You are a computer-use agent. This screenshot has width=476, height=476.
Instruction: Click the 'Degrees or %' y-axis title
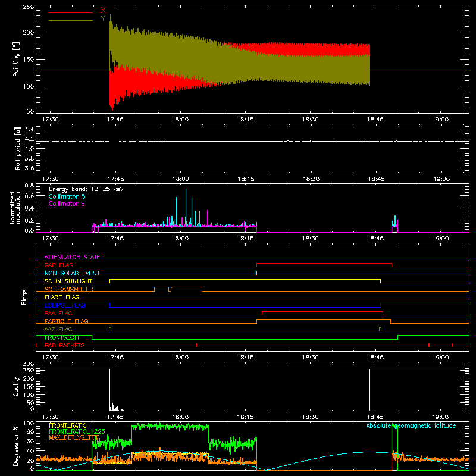(x=16, y=446)
